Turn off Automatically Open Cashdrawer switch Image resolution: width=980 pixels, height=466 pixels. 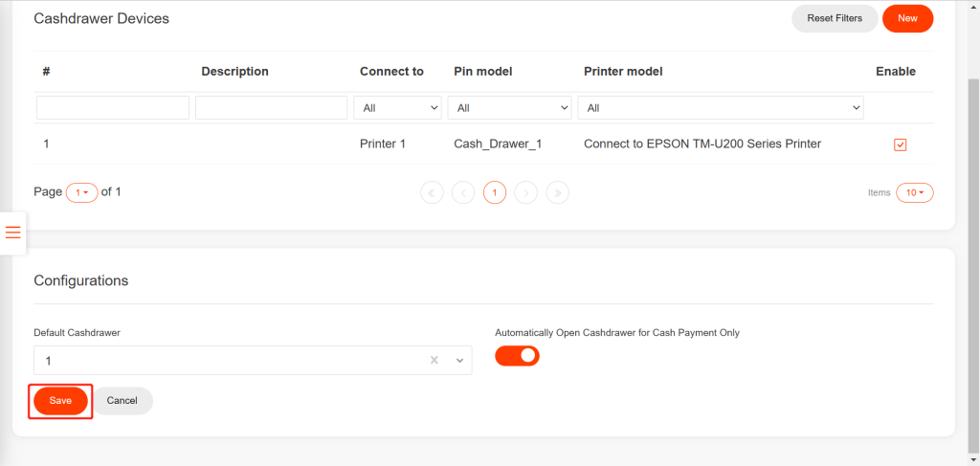517,356
